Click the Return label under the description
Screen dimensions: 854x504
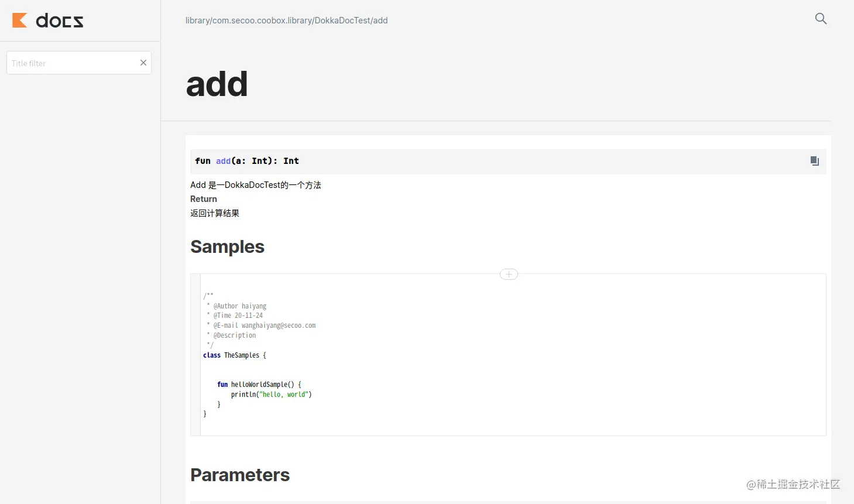click(204, 199)
